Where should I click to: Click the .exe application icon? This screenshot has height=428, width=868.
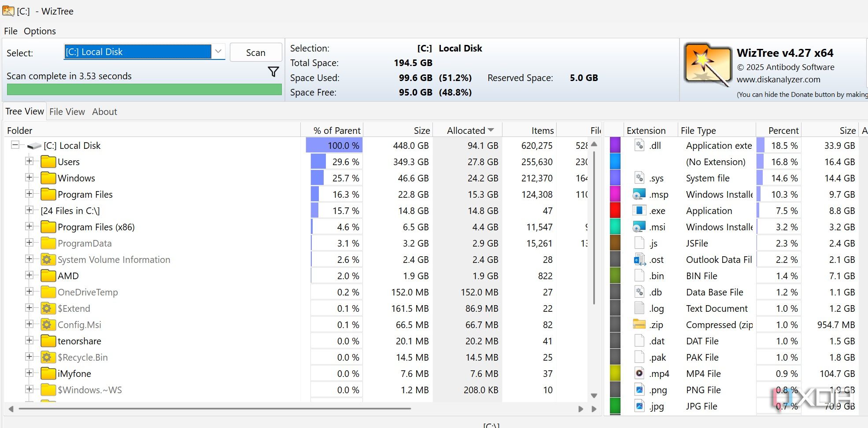pos(639,210)
